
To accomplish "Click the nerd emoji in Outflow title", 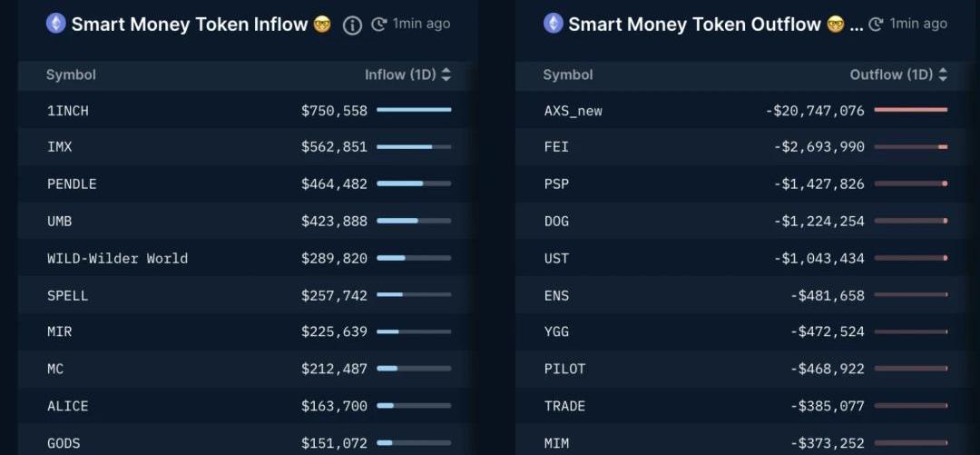I will tap(836, 25).
